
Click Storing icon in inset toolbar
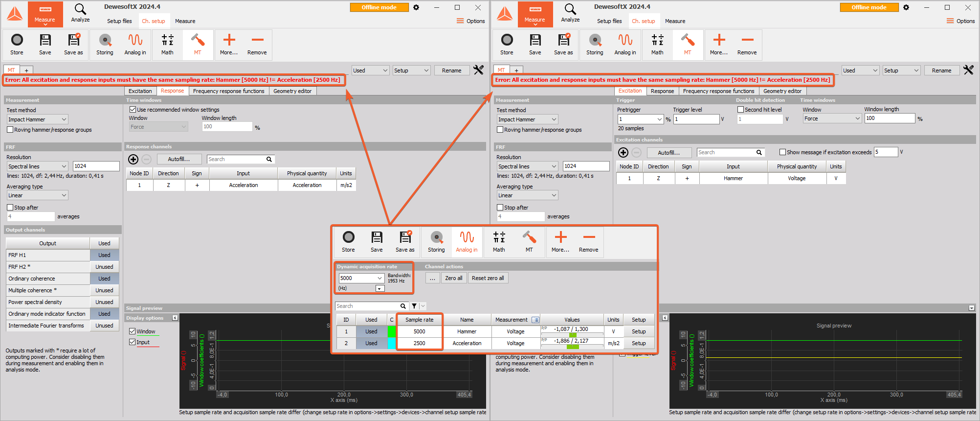coord(436,242)
